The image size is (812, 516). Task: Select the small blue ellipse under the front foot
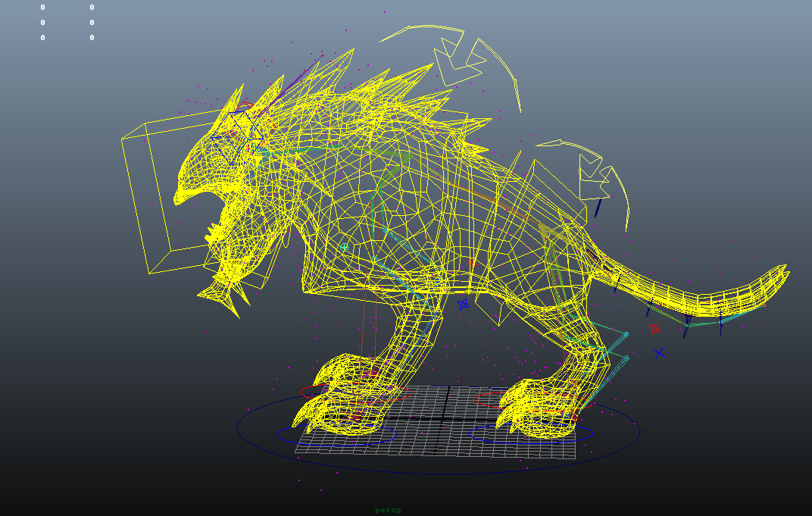tap(336, 434)
